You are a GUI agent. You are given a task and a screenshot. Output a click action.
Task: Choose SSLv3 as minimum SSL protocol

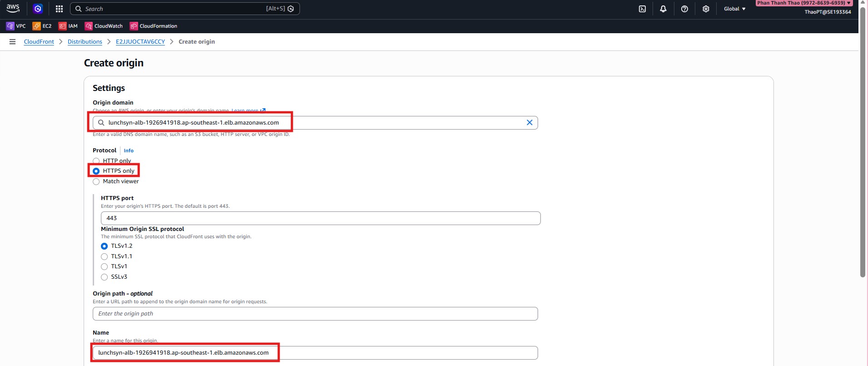coord(104,277)
